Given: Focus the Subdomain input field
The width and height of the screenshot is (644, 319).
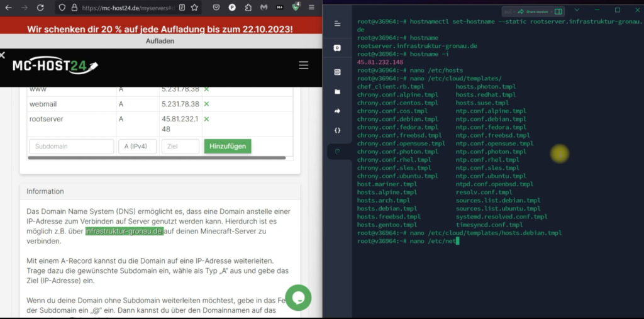Looking at the screenshot, I should tap(71, 147).
